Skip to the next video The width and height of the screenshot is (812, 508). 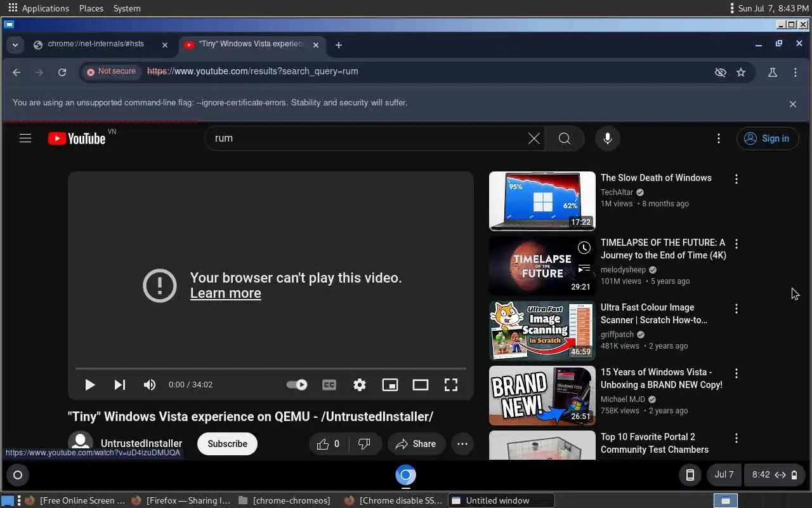pyautogui.click(x=119, y=385)
